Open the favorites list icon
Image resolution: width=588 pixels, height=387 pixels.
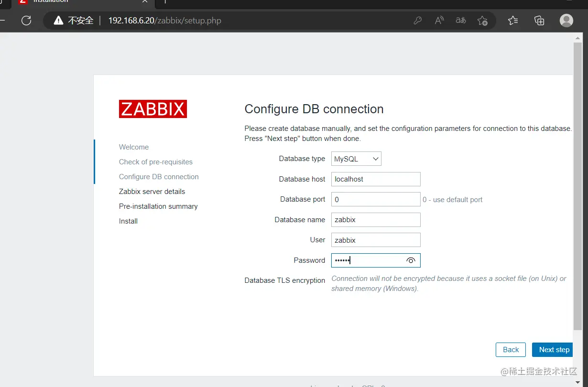point(513,21)
